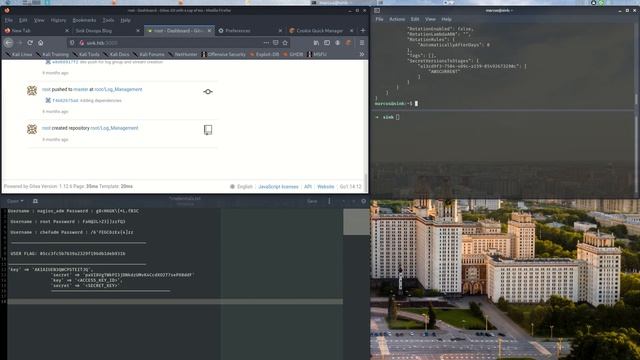This screenshot has width=640, height=360.
Task: Click root avatar on created repository entry
Action: [32, 129]
